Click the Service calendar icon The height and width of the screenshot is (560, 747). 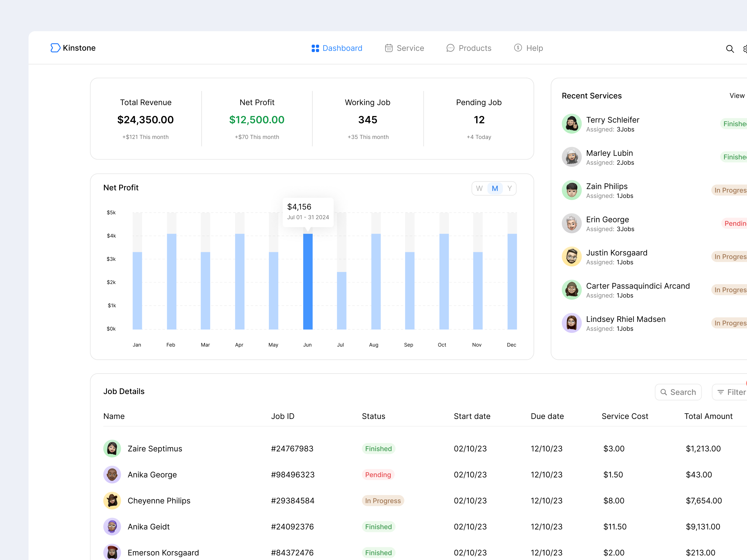(389, 48)
